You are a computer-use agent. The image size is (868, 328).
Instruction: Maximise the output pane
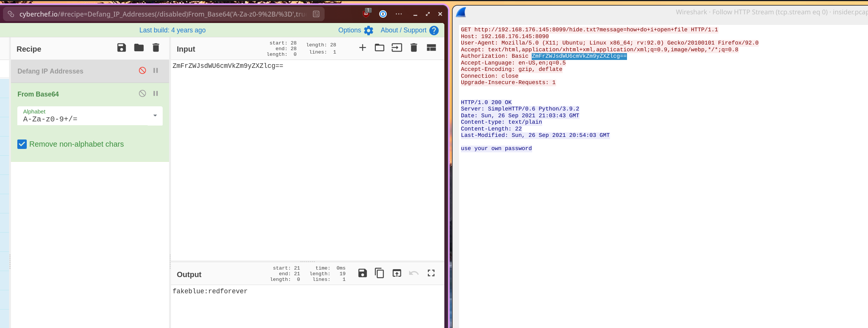[x=431, y=273]
